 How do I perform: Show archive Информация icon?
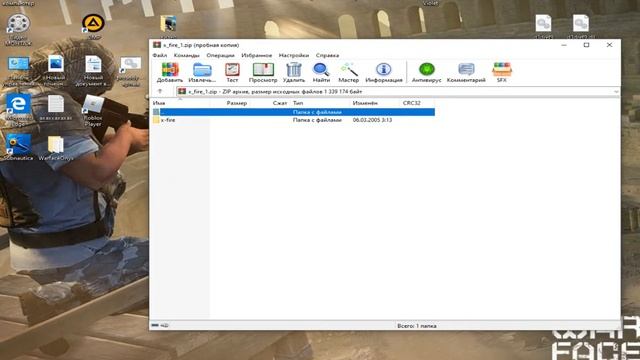tap(384, 70)
